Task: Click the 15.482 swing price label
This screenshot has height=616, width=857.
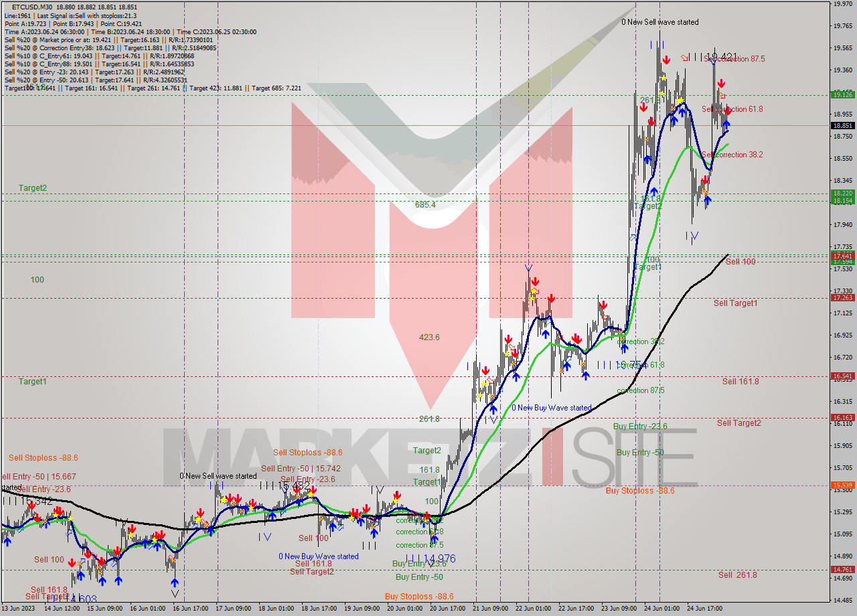Action: click(293, 485)
